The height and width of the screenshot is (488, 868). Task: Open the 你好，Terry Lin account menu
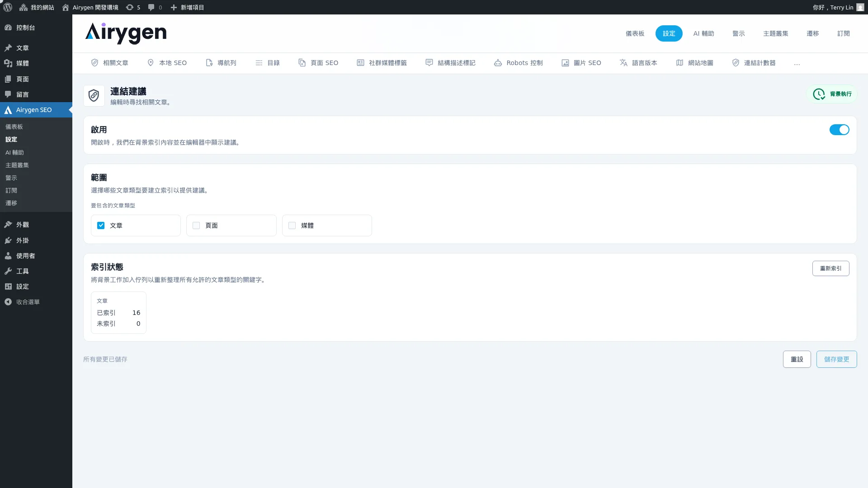coord(838,7)
